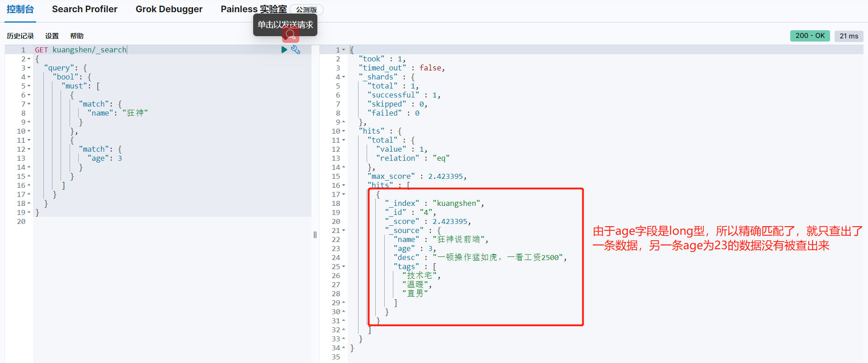Viewport: 868px width, 363px height.
Task: Open the Painless 实验室 tab
Action: pyautogui.click(x=254, y=9)
